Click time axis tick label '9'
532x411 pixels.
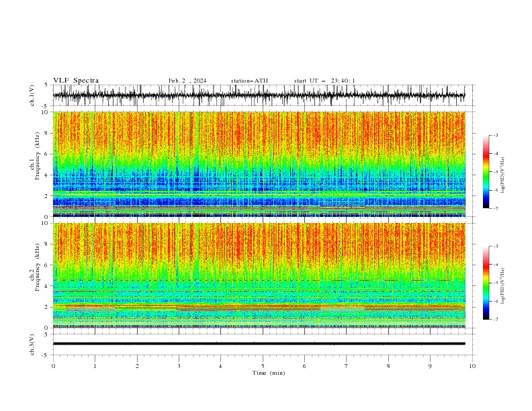click(430, 366)
